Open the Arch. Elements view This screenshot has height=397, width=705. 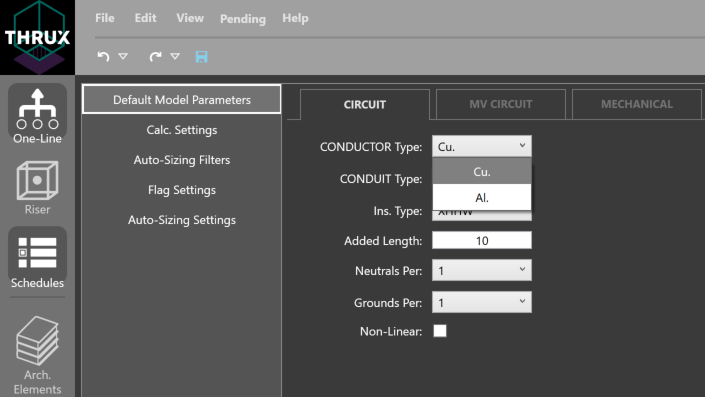pos(37,355)
